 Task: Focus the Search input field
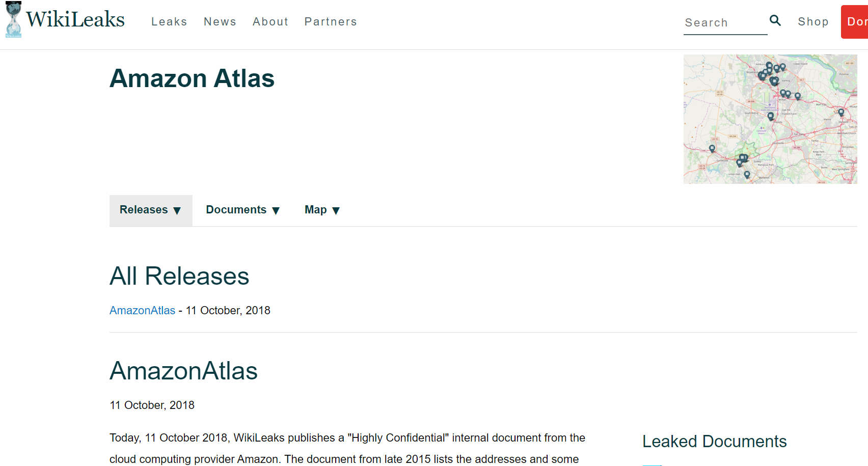tap(725, 23)
